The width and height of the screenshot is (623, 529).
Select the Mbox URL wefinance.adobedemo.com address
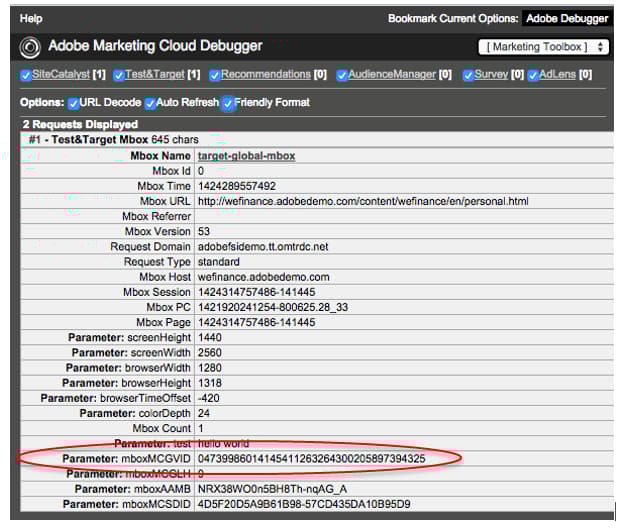pyautogui.click(x=363, y=201)
